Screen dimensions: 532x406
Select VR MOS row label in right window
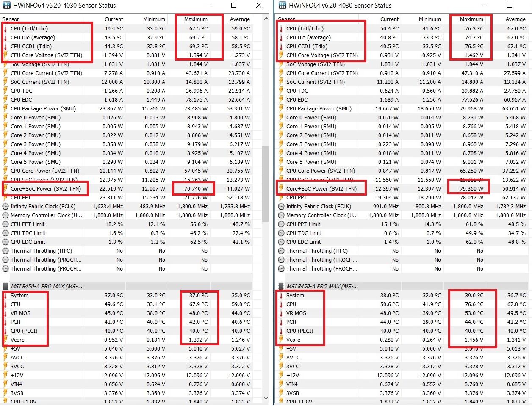[296, 313]
